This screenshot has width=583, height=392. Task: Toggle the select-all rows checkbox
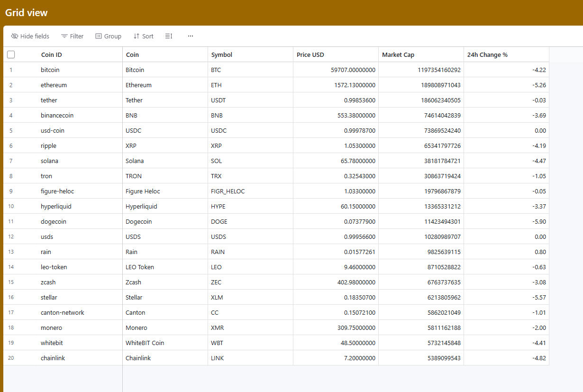[x=11, y=55]
